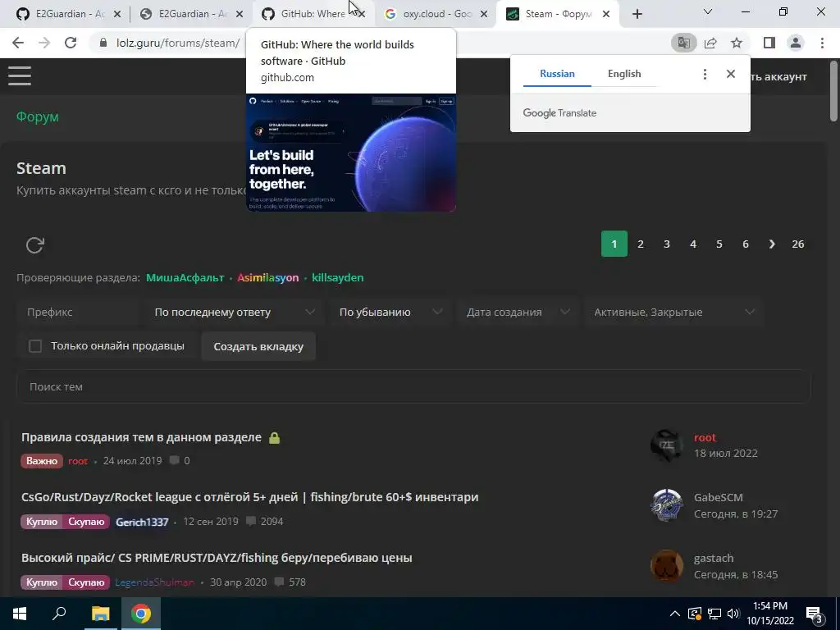Click the page vertical scrollbar
The image size is (840, 630).
pyautogui.click(x=833, y=91)
